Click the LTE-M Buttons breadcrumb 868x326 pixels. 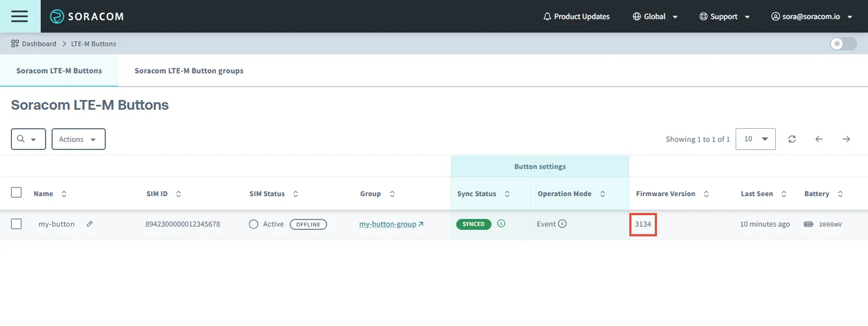click(93, 43)
